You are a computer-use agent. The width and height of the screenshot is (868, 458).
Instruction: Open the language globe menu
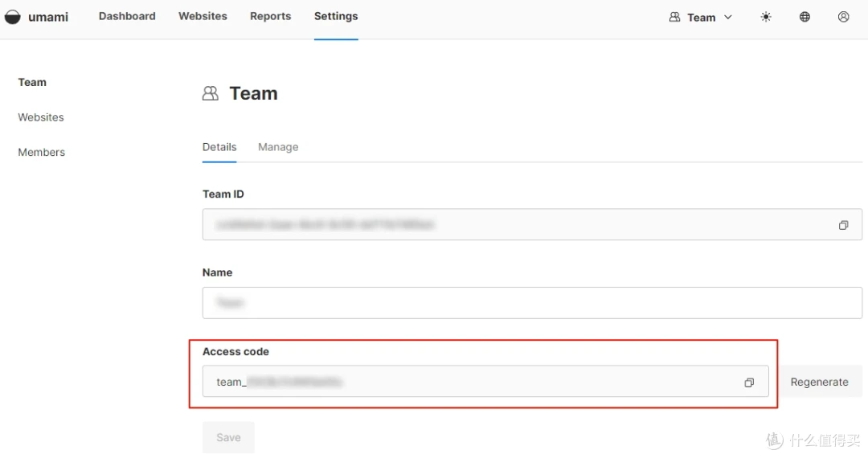(x=805, y=17)
